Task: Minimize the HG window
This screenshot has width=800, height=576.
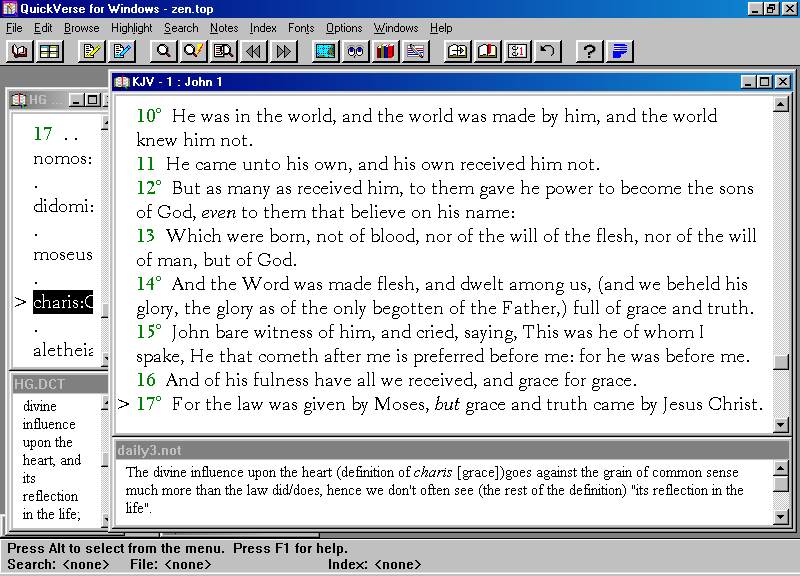Action: point(76,100)
